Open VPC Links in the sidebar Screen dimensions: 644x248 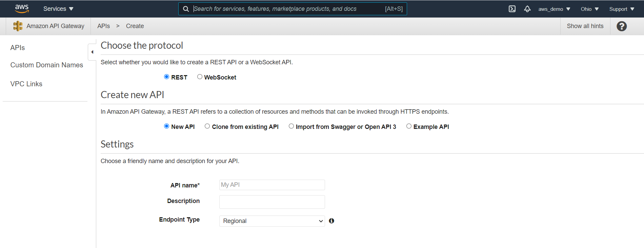26,84
